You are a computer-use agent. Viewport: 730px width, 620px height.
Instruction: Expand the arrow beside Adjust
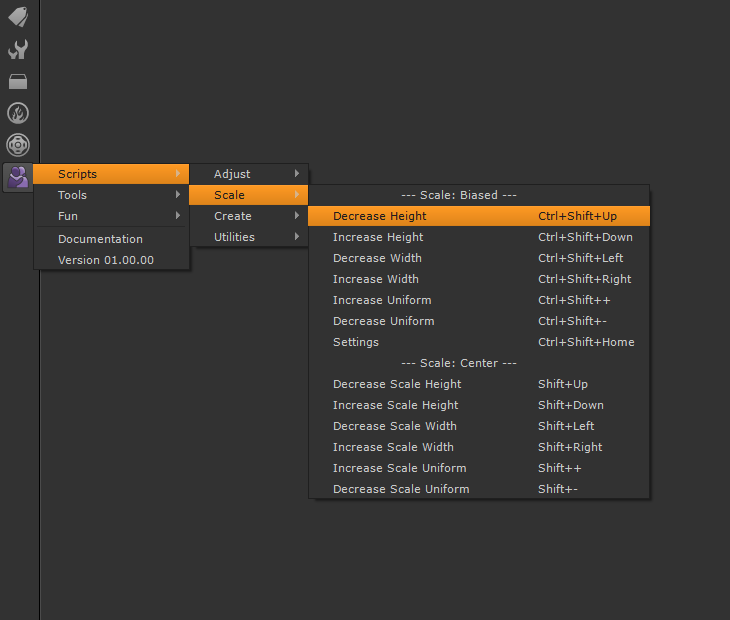click(x=297, y=174)
